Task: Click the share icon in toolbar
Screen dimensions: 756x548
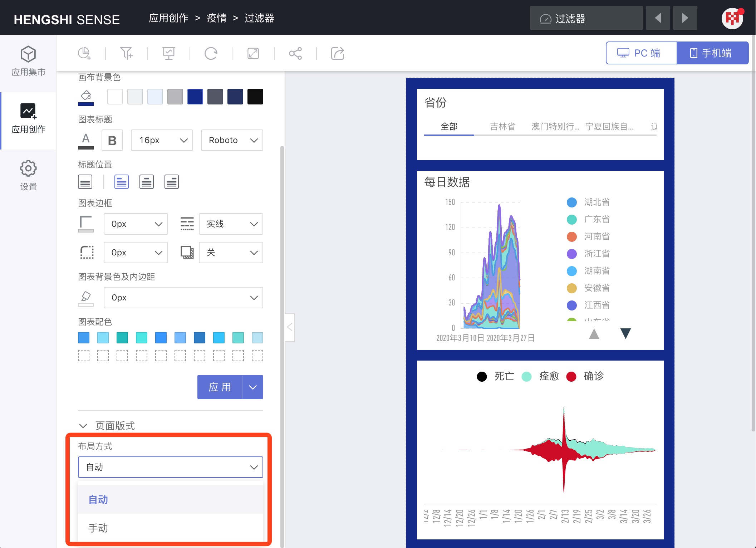Action: click(x=295, y=54)
